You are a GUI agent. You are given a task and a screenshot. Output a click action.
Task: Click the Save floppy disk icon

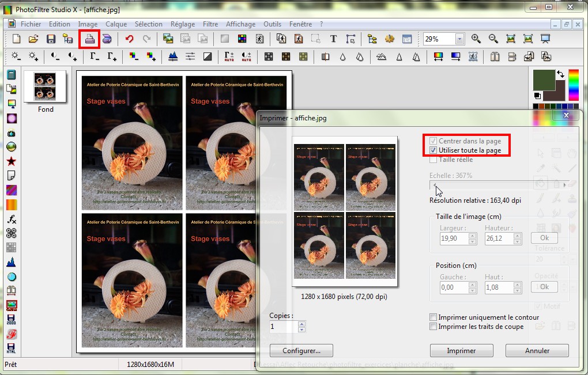[x=51, y=39]
